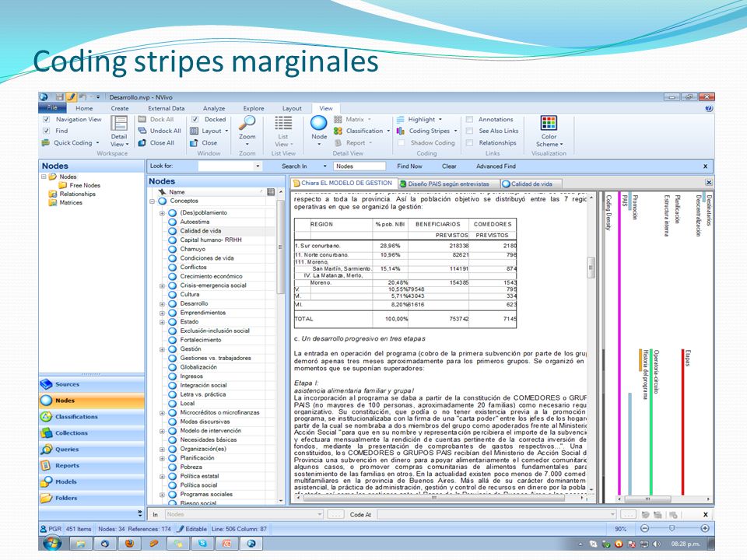Click the ribbon help icon
The width and height of the screenshot is (747, 560).
[708, 108]
